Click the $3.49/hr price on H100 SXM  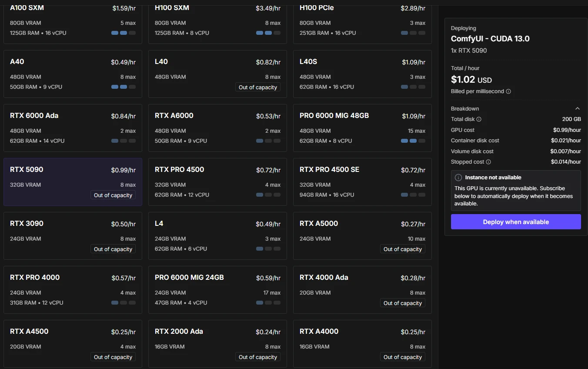tap(268, 8)
